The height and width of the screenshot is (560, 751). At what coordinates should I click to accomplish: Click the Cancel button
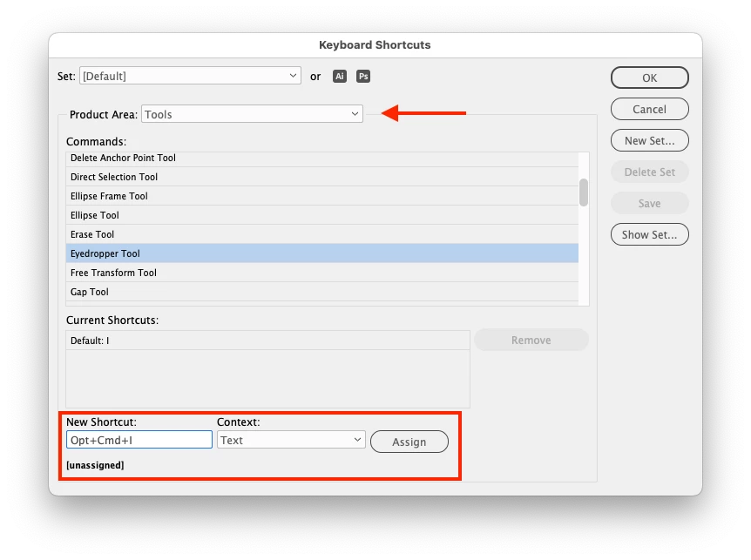point(649,109)
